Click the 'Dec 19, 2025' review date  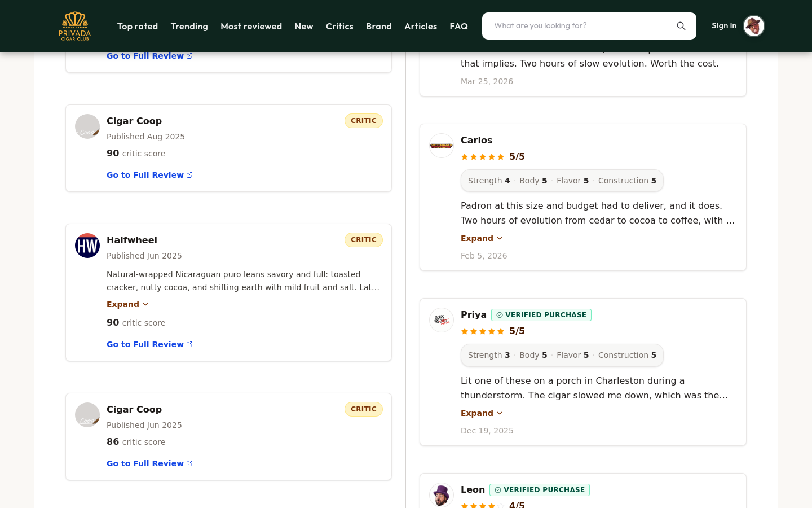(x=487, y=431)
